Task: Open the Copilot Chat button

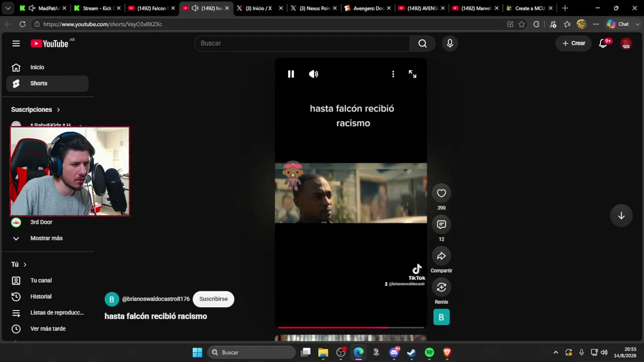Action: 618,24
